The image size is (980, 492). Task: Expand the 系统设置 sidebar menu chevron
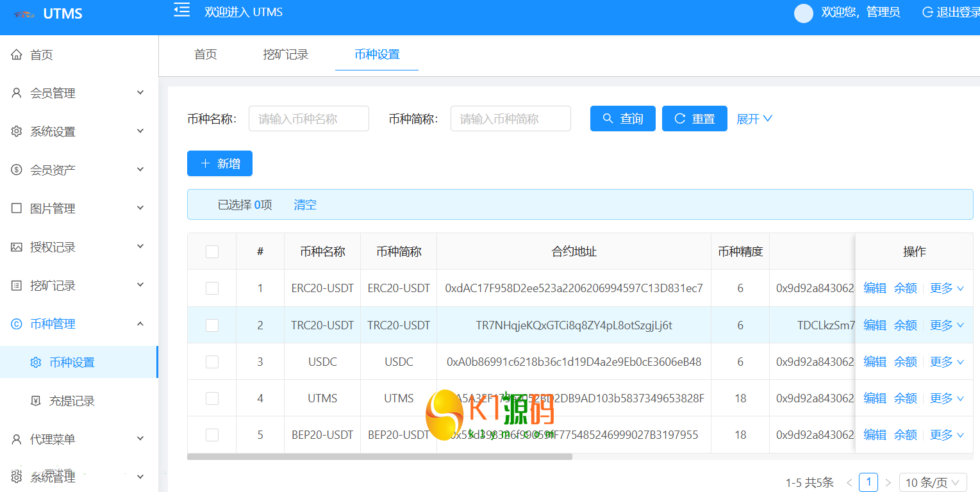tap(140, 131)
